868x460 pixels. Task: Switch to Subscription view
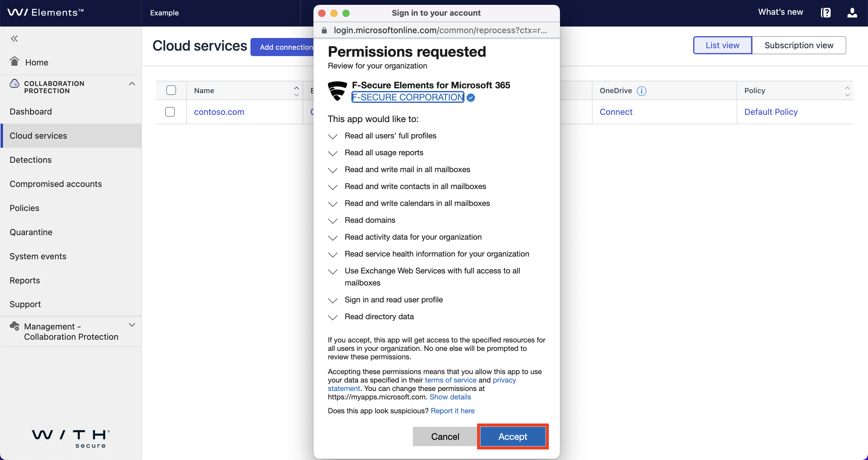799,45
